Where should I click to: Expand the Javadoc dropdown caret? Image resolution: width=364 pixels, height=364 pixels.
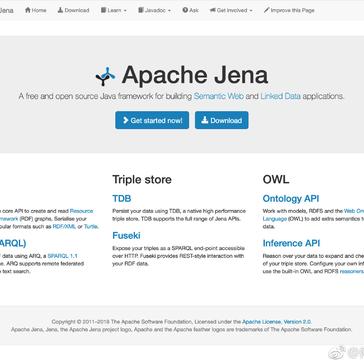click(x=169, y=11)
